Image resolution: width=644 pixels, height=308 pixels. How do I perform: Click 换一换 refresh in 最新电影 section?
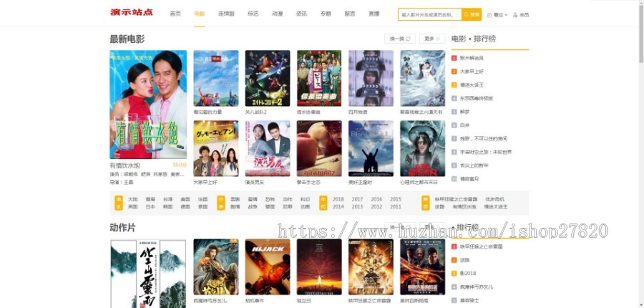[400, 39]
